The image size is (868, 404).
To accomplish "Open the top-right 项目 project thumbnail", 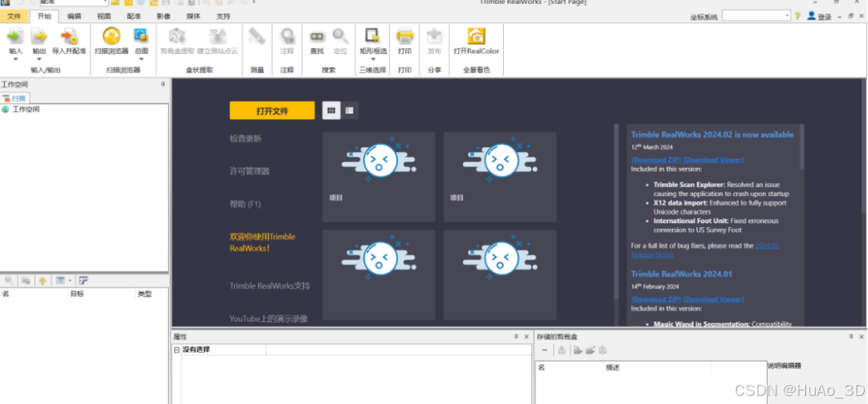I will coord(501,177).
